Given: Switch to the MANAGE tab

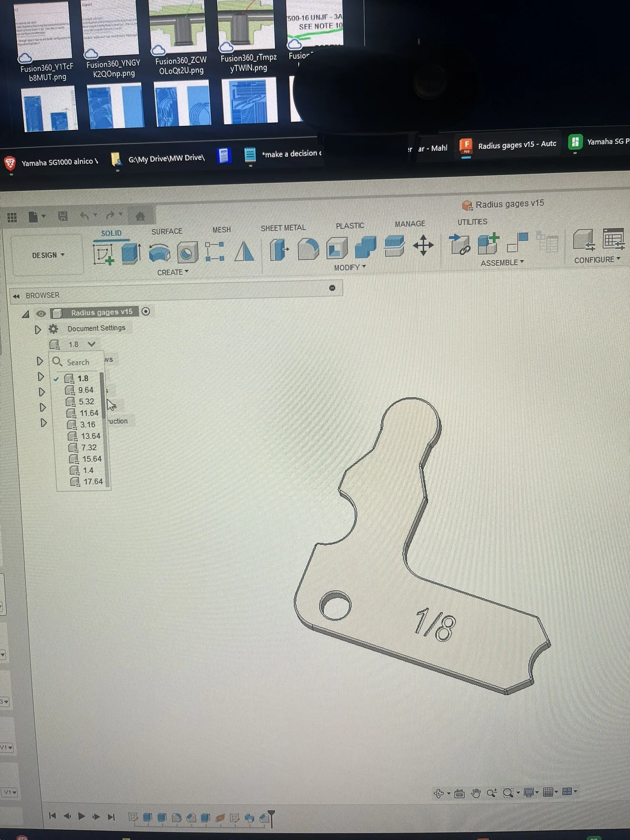Looking at the screenshot, I should tap(410, 224).
